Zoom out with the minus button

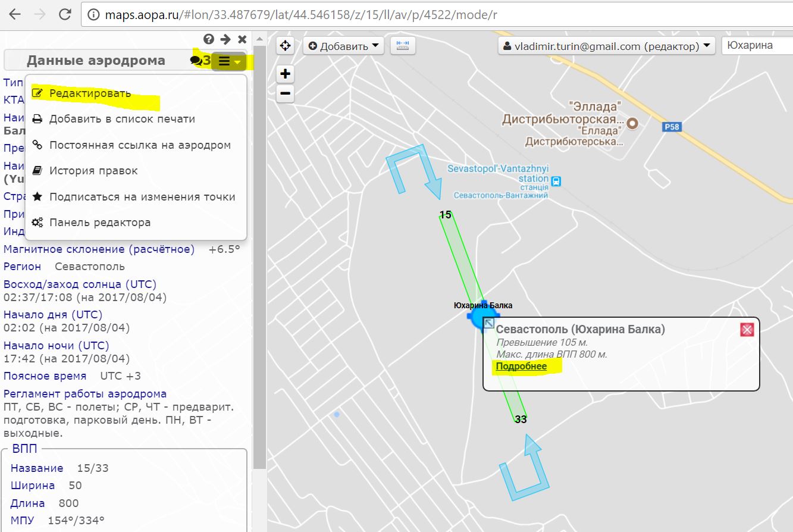[286, 93]
